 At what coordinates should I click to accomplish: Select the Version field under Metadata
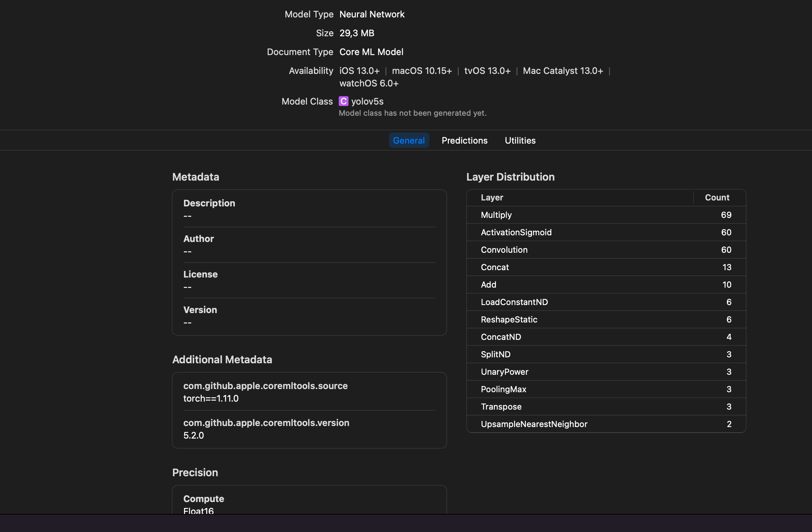tap(309, 316)
